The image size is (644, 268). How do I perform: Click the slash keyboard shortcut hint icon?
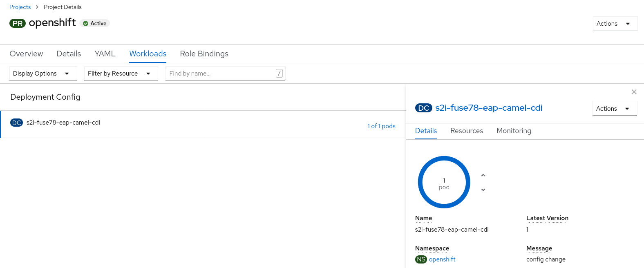click(279, 74)
